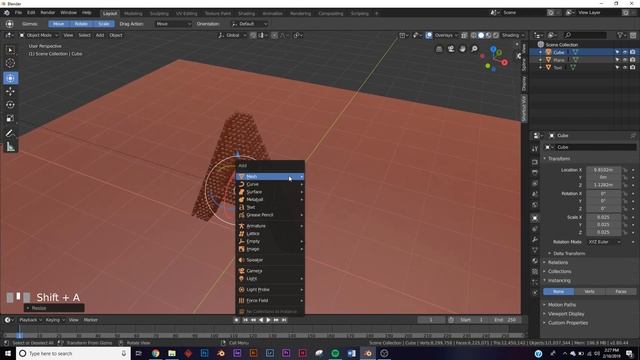Jump to the timeline start frame
The height and width of the screenshot is (360, 640).
point(245,320)
